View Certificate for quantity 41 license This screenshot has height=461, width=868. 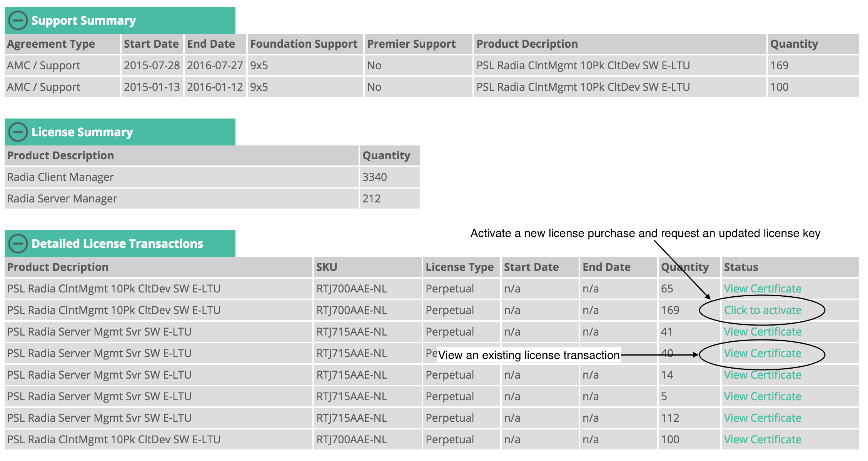(x=763, y=332)
